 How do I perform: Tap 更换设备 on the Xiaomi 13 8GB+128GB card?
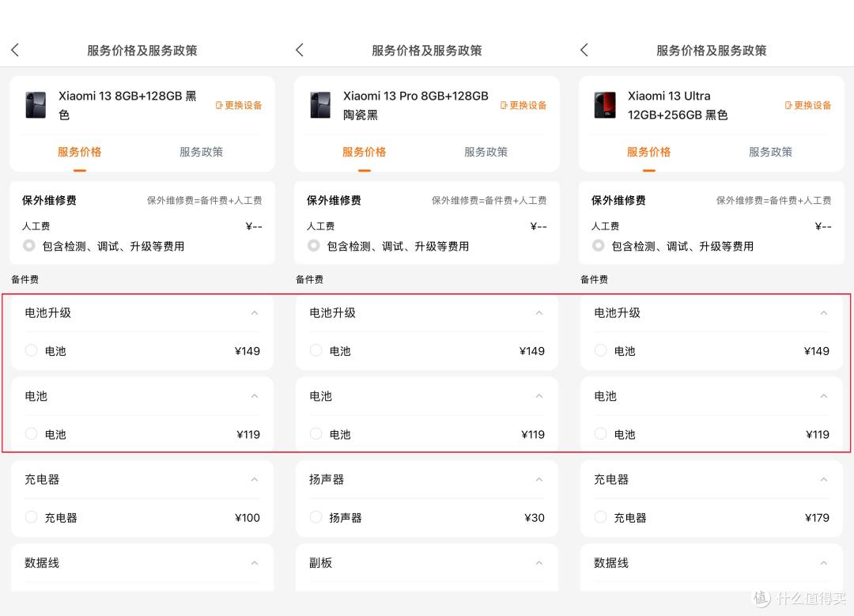[x=239, y=105]
